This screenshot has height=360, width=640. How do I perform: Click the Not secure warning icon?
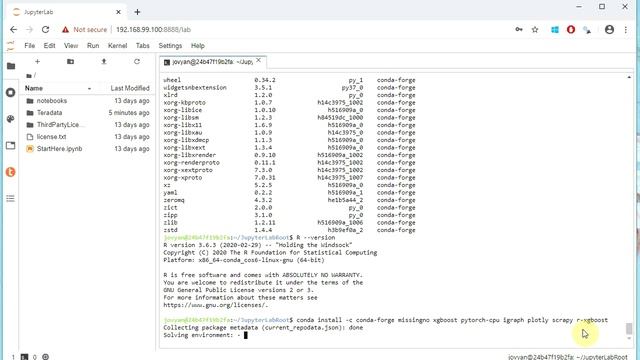[65, 29]
